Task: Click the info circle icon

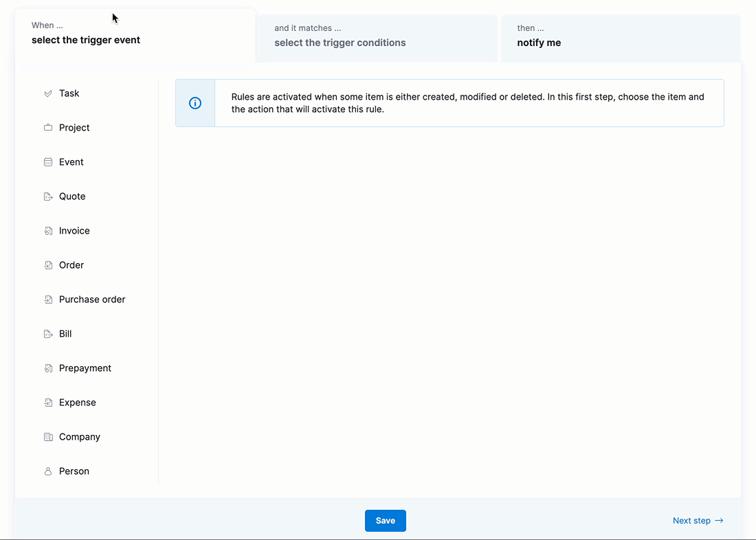Action: tap(194, 103)
